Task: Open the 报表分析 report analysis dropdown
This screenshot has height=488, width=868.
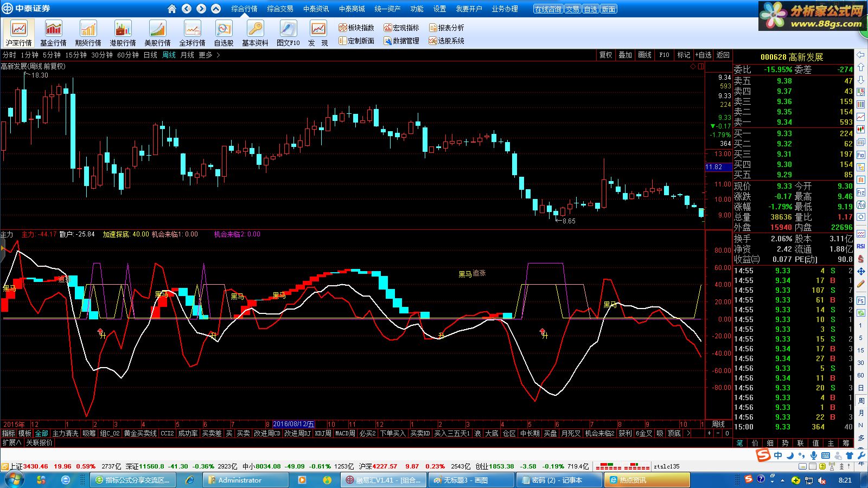Action: [446, 28]
